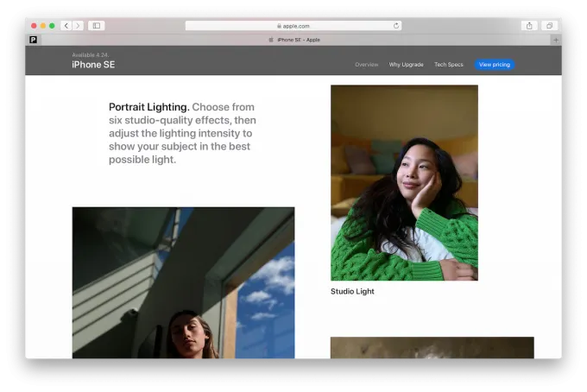587x392 pixels.
Task: Click the iPhone SE page title
Action: pyautogui.click(x=93, y=65)
